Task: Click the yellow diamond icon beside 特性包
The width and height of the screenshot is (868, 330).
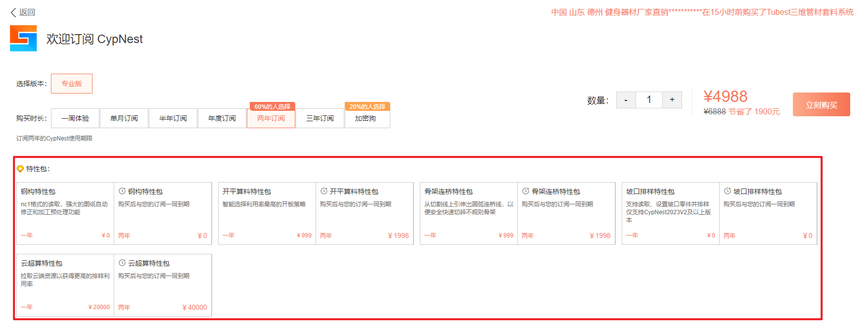Action: 20,169
